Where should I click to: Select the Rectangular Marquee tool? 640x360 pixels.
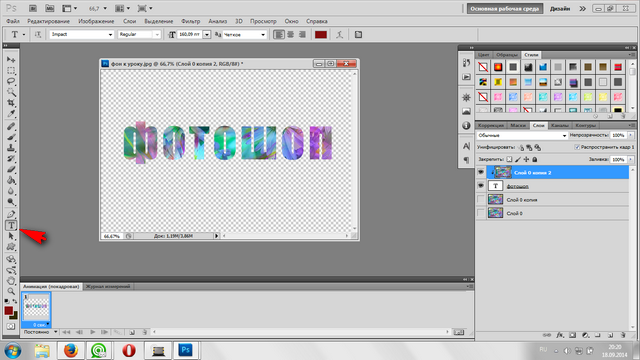[x=11, y=70]
